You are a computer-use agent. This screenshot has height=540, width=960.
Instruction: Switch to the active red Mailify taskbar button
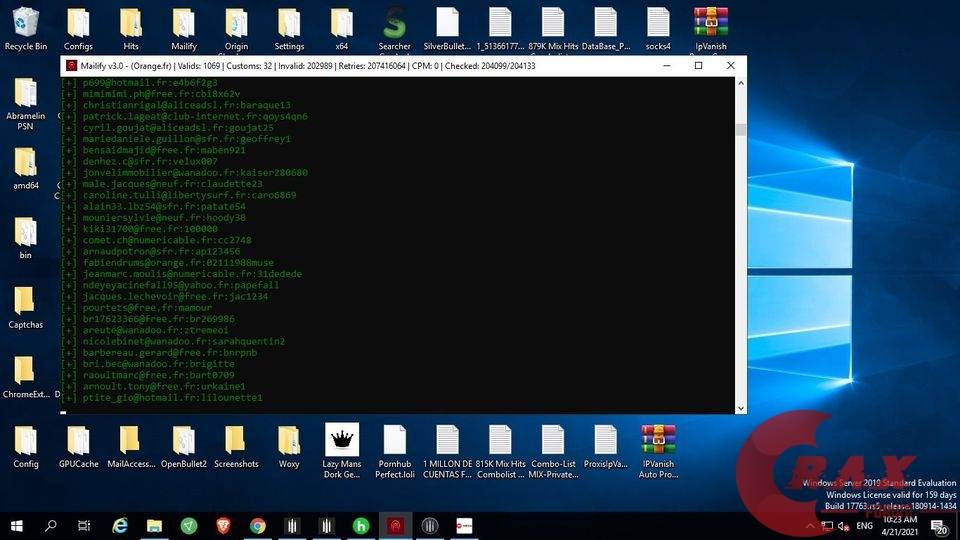click(396, 526)
